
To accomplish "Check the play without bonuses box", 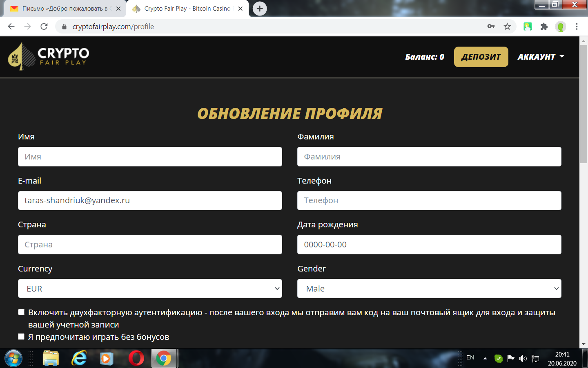I will click(21, 337).
